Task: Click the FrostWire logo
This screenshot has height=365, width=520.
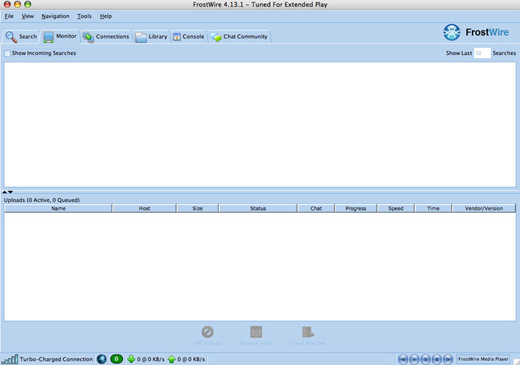Action: (x=476, y=32)
